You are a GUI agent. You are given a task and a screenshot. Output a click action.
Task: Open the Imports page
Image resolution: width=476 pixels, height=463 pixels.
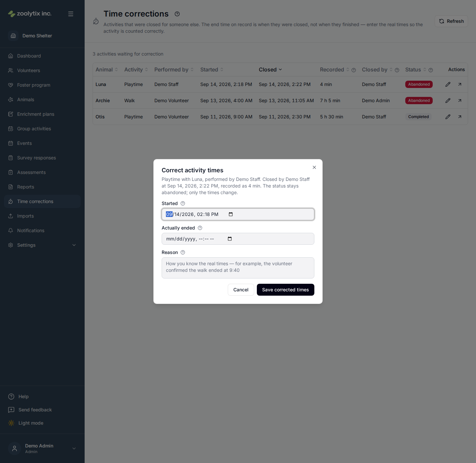[42, 216]
